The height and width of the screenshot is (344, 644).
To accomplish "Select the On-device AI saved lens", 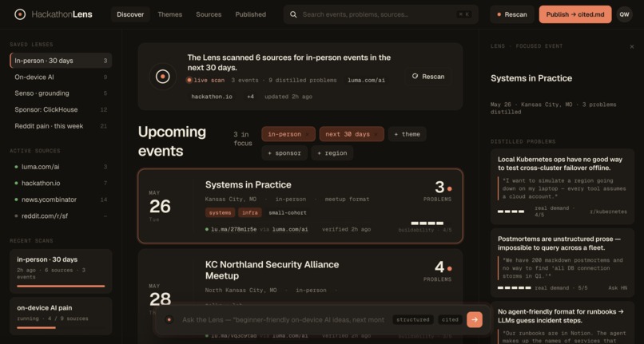I will pos(61,77).
